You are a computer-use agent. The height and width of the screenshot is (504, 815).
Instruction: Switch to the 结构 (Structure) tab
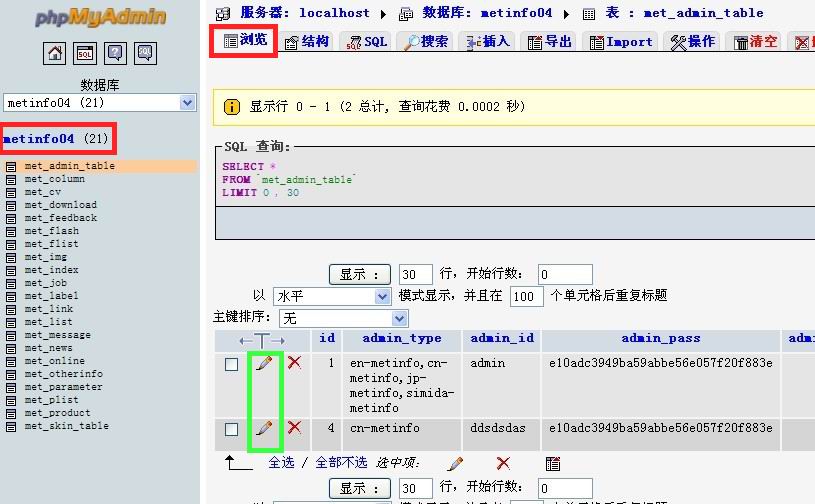click(307, 41)
